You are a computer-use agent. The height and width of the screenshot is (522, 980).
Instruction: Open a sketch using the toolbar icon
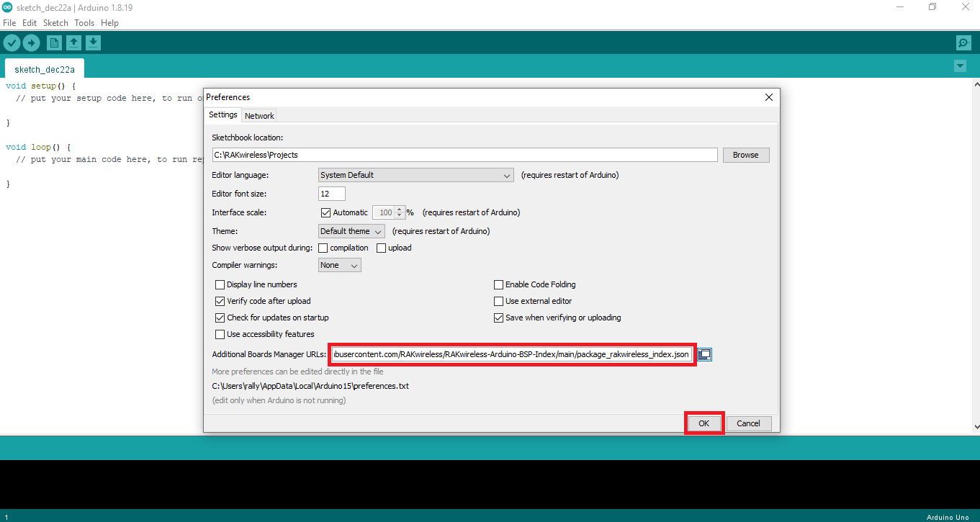73,42
